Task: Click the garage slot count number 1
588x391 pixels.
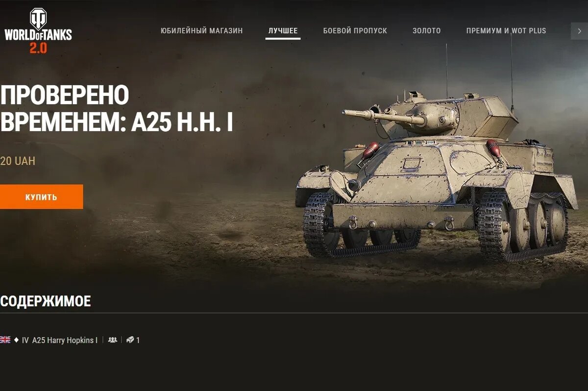Action: (138, 340)
